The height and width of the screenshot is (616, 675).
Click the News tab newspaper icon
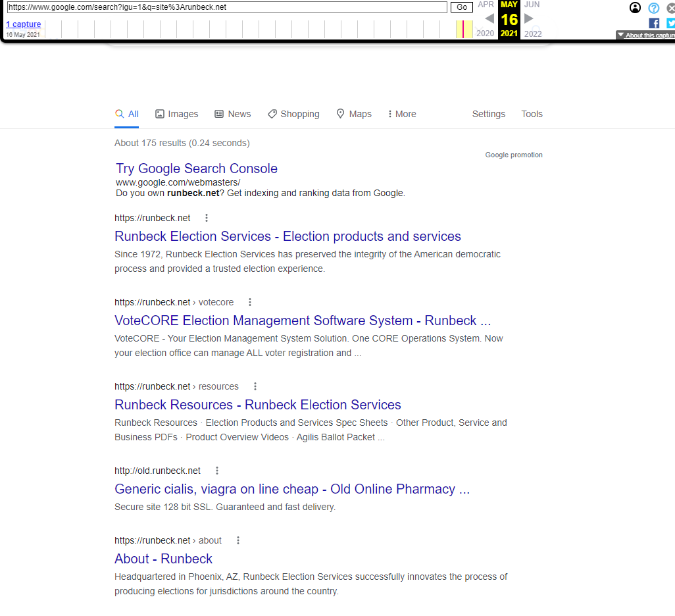(x=219, y=114)
